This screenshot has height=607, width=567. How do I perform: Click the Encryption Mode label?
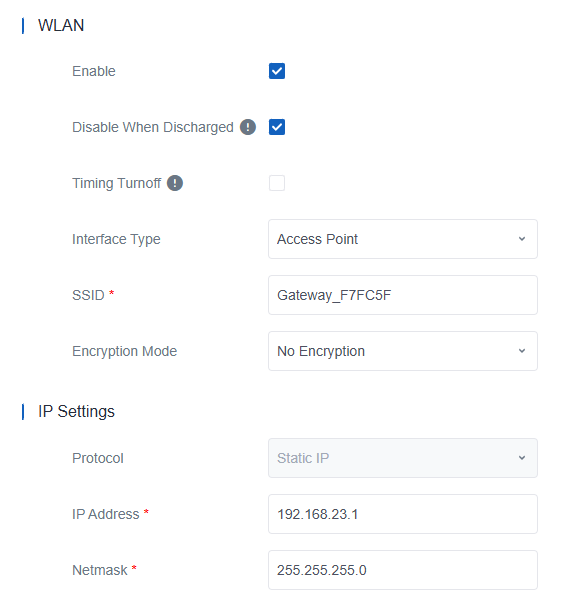pyautogui.click(x=125, y=352)
